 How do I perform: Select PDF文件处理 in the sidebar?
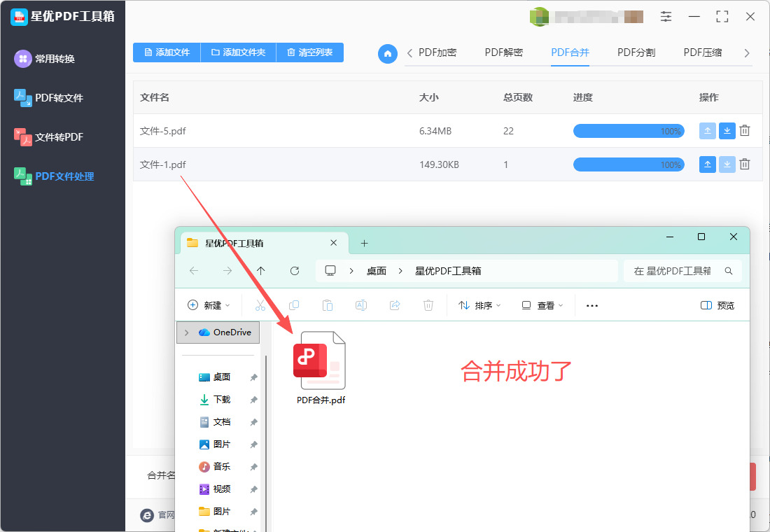pyautogui.click(x=54, y=176)
